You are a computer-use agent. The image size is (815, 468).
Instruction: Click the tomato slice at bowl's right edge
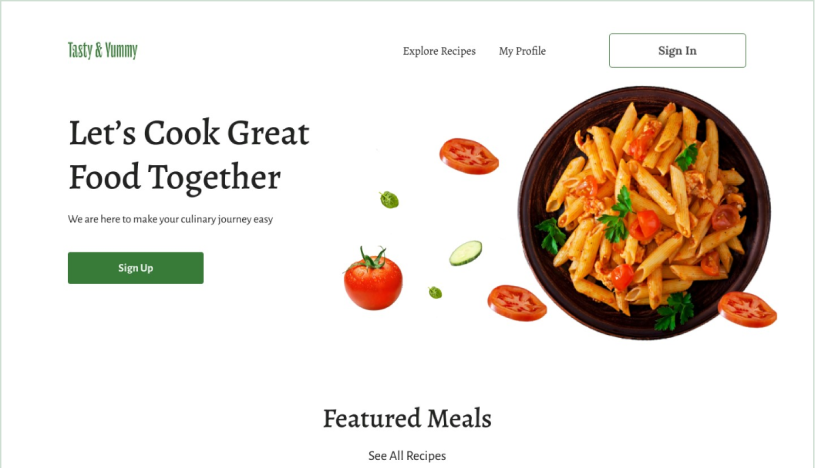[747, 309]
